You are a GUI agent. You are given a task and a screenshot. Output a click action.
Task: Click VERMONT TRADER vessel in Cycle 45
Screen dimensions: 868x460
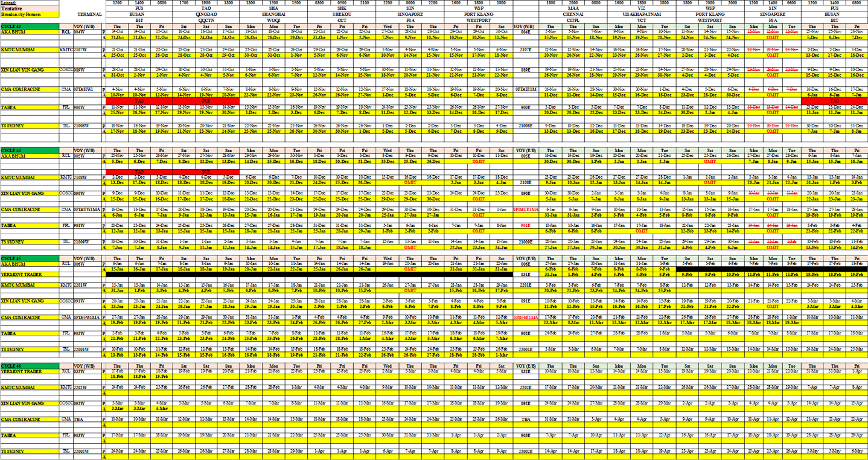tap(30, 274)
